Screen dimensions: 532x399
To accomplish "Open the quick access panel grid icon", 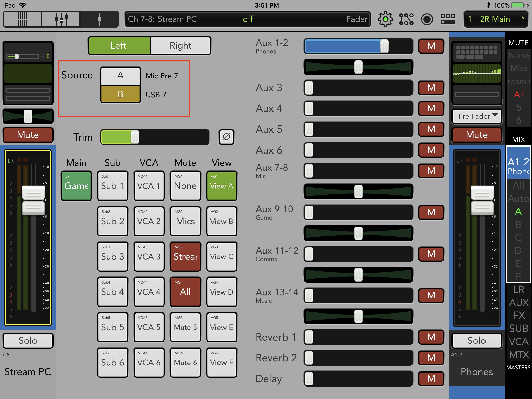I will coord(448,19).
